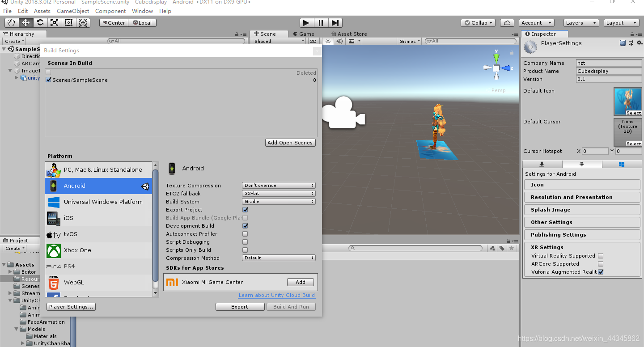Screen dimensions: 644x347
Task: Select Xbox One platform
Action: click(99, 250)
